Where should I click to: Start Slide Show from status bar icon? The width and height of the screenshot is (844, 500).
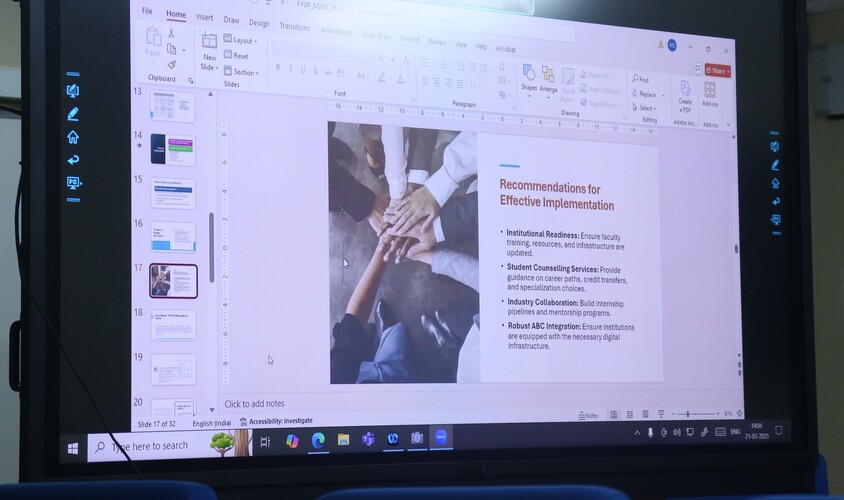click(x=661, y=414)
